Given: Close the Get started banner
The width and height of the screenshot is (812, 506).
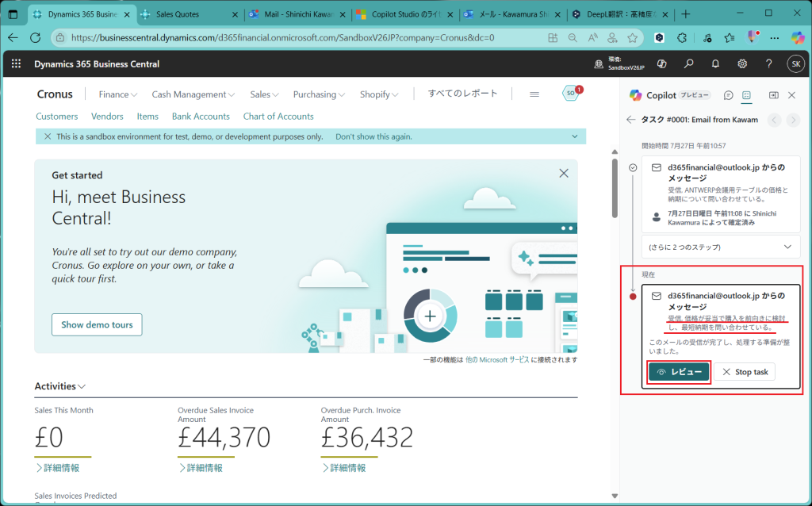Looking at the screenshot, I should (x=564, y=173).
